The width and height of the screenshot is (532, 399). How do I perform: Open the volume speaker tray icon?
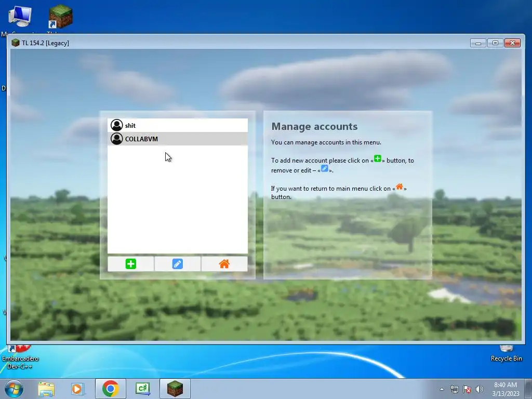(x=480, y=390)
